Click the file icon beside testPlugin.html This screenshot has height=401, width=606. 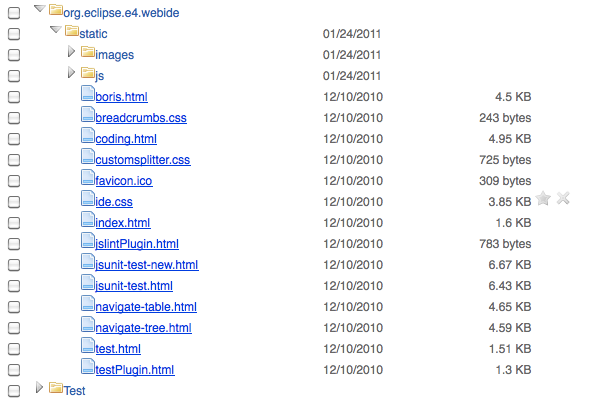88,368
